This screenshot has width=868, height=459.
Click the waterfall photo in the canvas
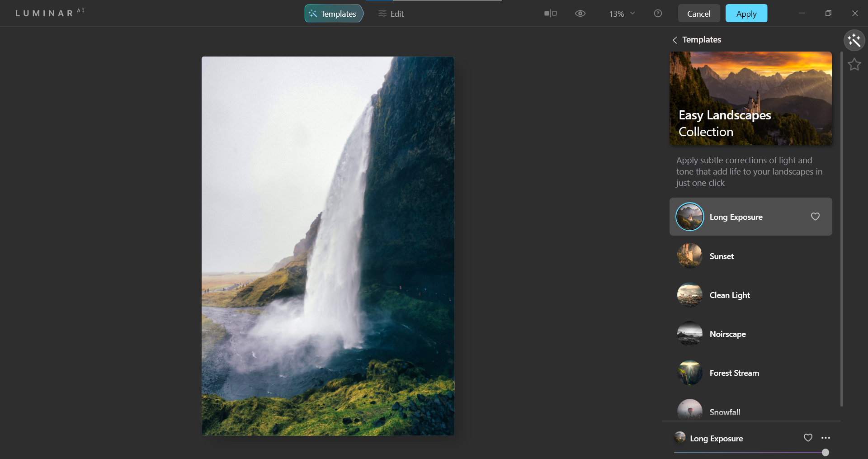[x=328, y=246]
